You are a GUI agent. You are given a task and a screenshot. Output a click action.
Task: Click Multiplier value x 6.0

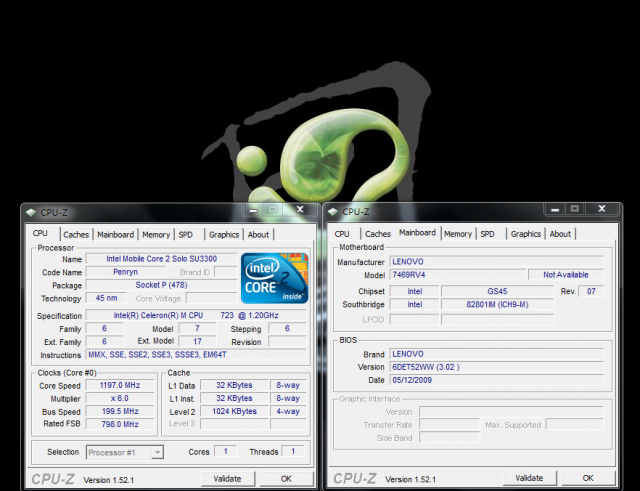point(120,398)
